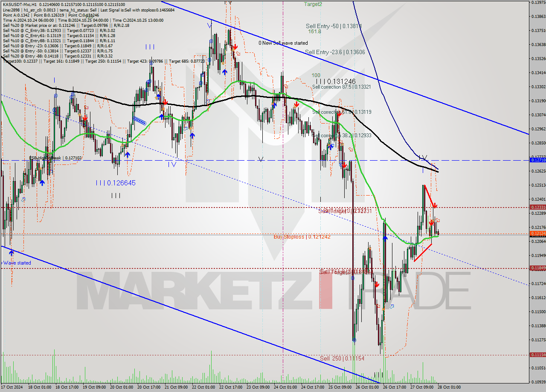
Task: Click the '28 Oct 01:00' time axis label
Action: [449, 387]
